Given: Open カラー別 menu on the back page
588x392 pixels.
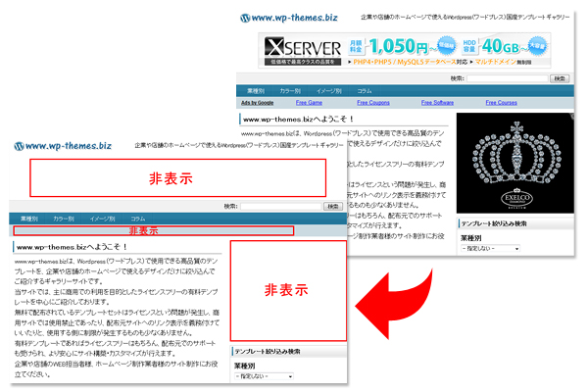Looking at the screenshot, I should [x=290, y=91].
